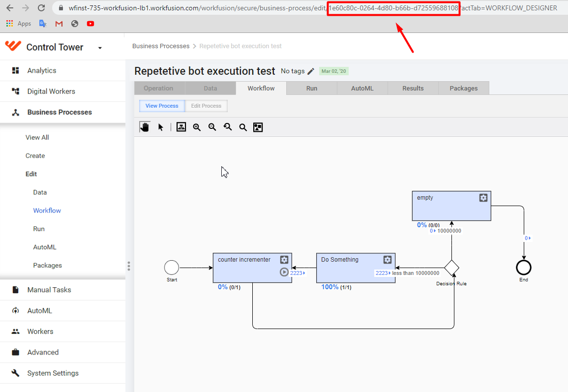Switch to the Workflow tab
568x392 pixels.
point(261,89)
